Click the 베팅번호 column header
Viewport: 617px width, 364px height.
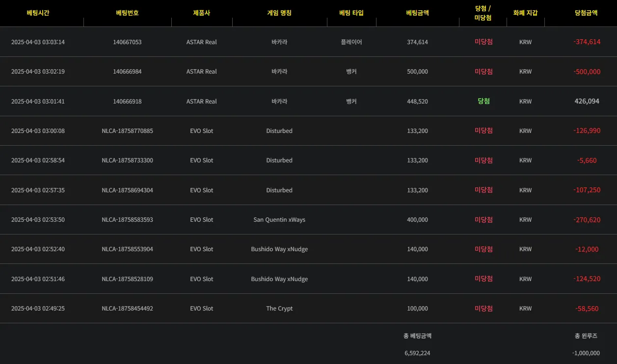coord(127,13)
